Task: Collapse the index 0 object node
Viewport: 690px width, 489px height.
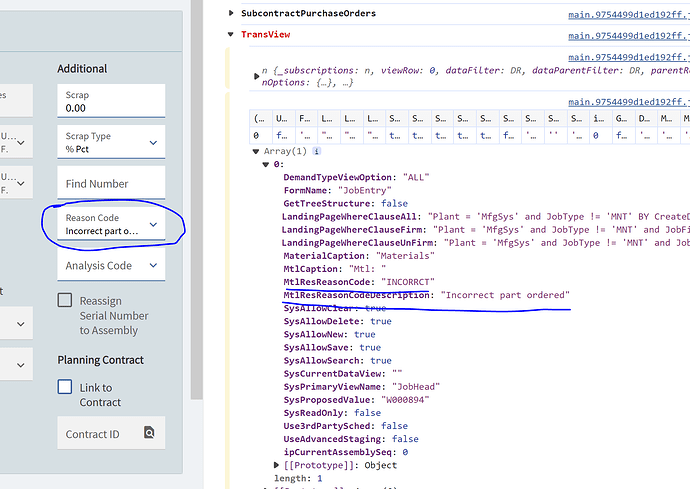Action: pyautogui.click(x=265, y=164)
